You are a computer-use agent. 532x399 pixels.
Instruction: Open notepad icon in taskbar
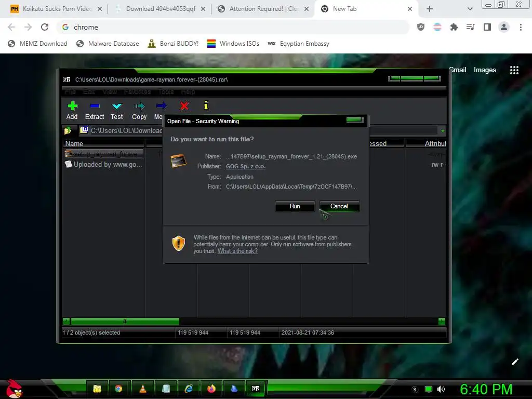(x=166, y=389)
